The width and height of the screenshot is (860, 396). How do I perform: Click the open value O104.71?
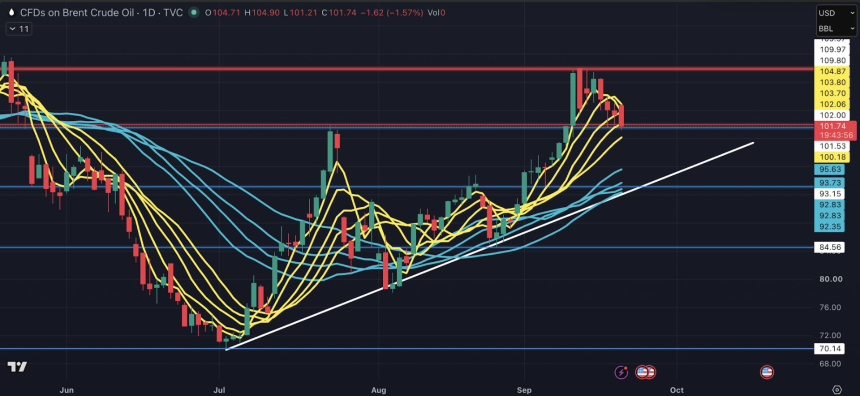click(223, 13)
